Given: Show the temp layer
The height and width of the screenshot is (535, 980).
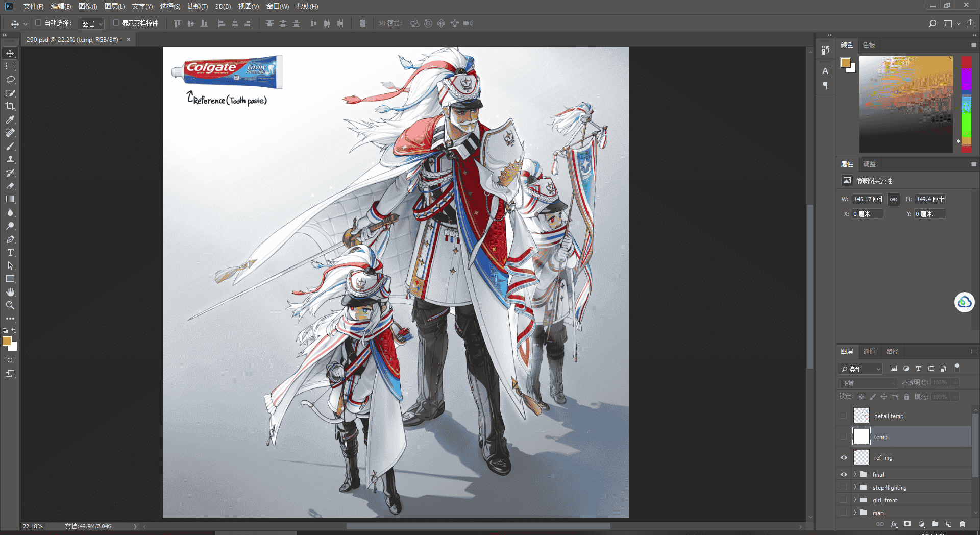Looking at the screenshot, I should pyautogui.click(x=844, y=437).
